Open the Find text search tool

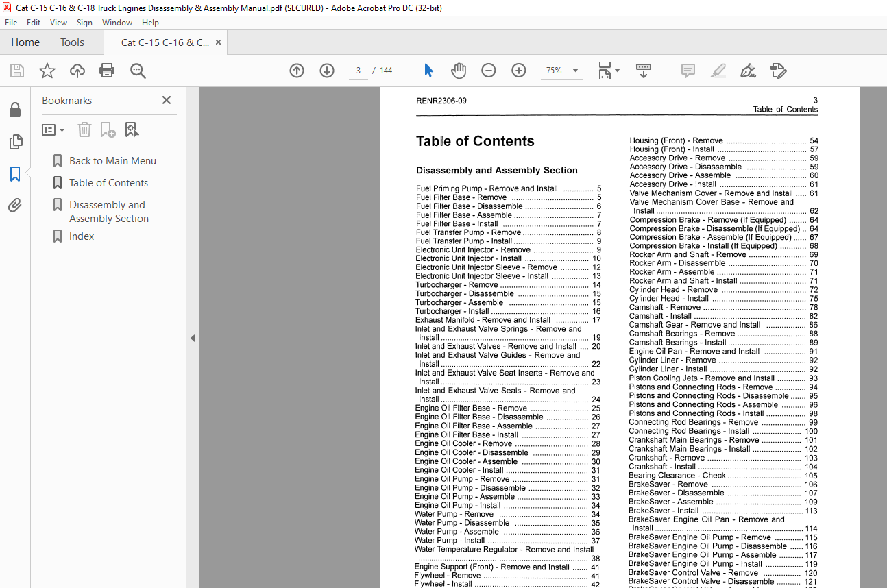(x=138, y=71)
